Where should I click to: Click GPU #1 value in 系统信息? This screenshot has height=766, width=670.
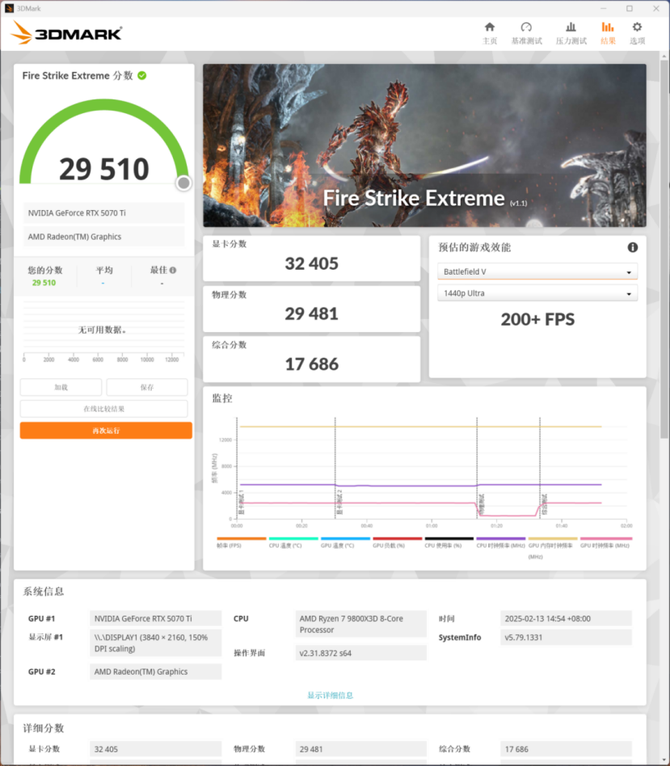[x=155, y=618]
